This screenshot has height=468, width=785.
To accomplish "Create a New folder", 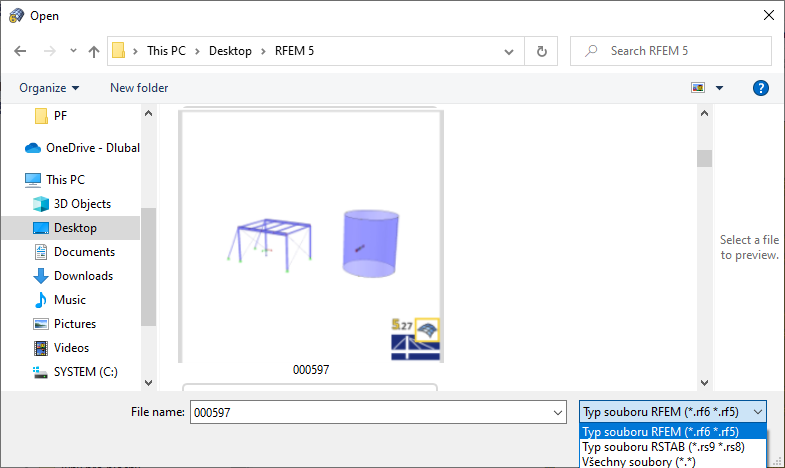I will 139,88.
